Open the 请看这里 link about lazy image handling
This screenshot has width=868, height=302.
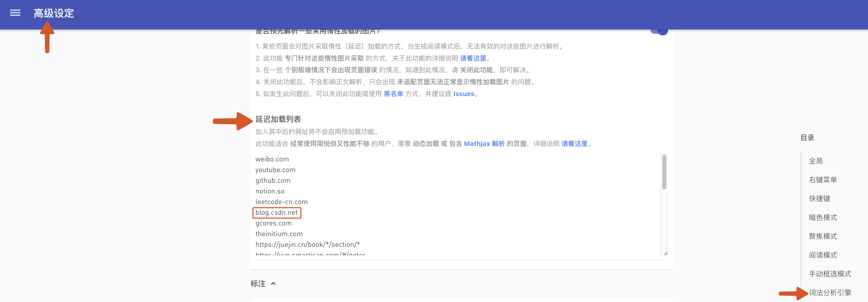tap(472, 58)
